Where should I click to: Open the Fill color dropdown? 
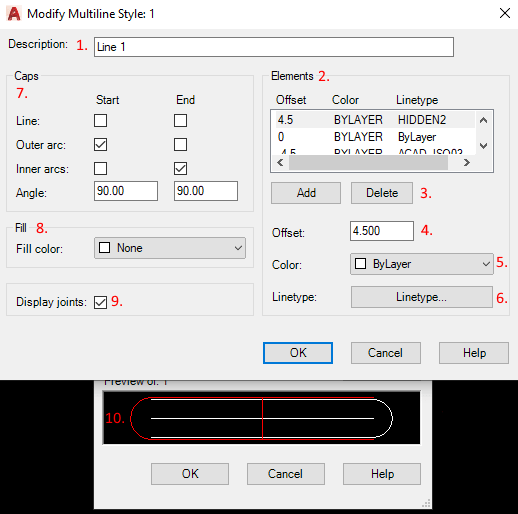point(170,248)
